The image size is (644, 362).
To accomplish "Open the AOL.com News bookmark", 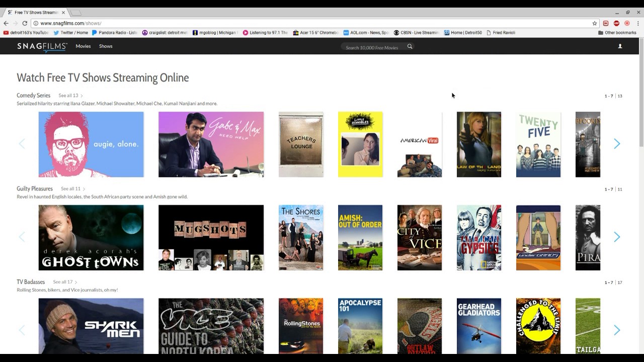I will 366,33.
